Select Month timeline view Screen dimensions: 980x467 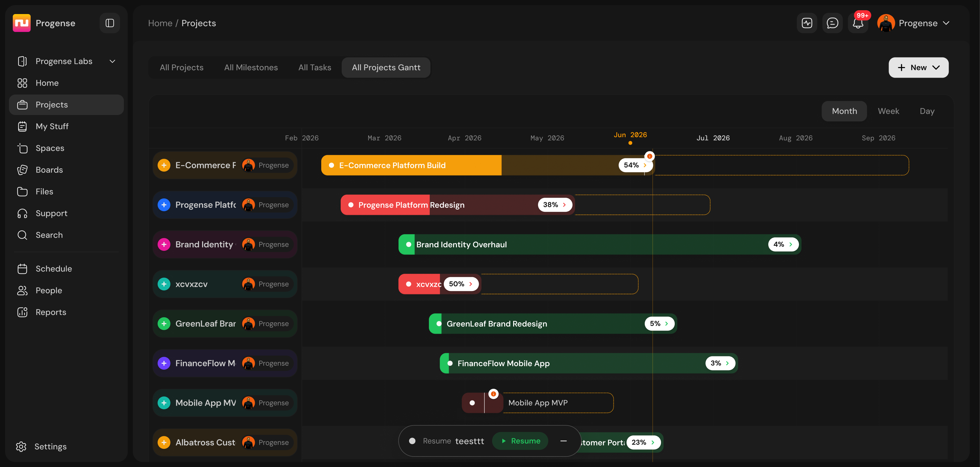(844, 111)
